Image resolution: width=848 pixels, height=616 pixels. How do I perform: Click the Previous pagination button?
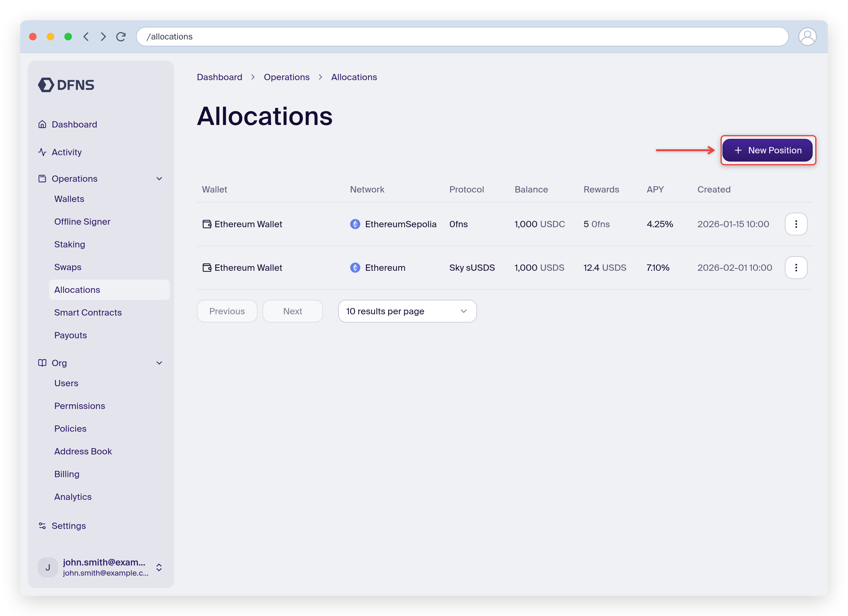227,311
